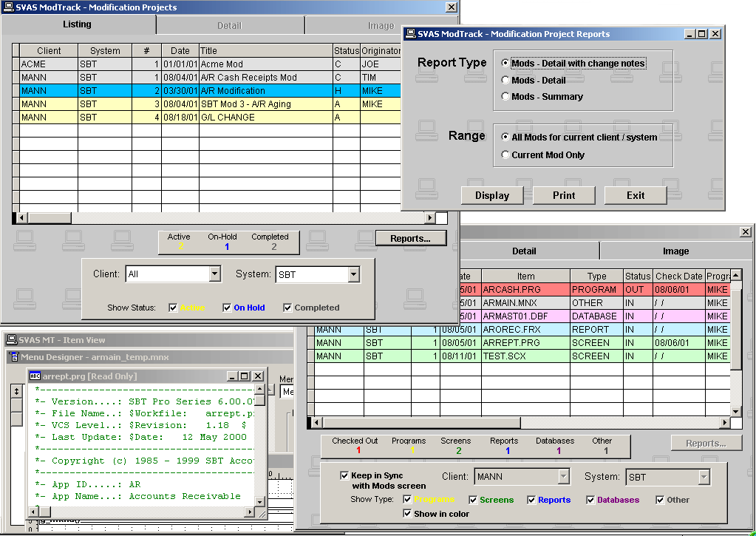This screenshot has height=536, width=756.
Task: Select Mods - Detail with change notes
Action: tap(573, 63)
